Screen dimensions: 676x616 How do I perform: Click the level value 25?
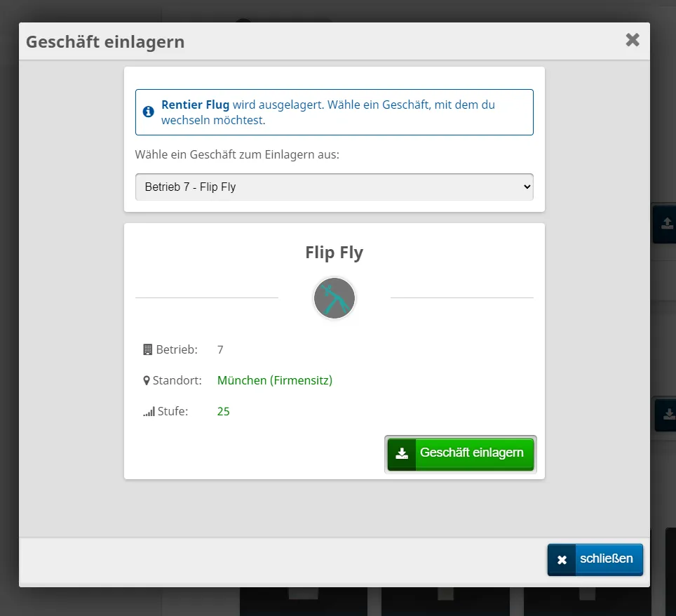(224, 411)
